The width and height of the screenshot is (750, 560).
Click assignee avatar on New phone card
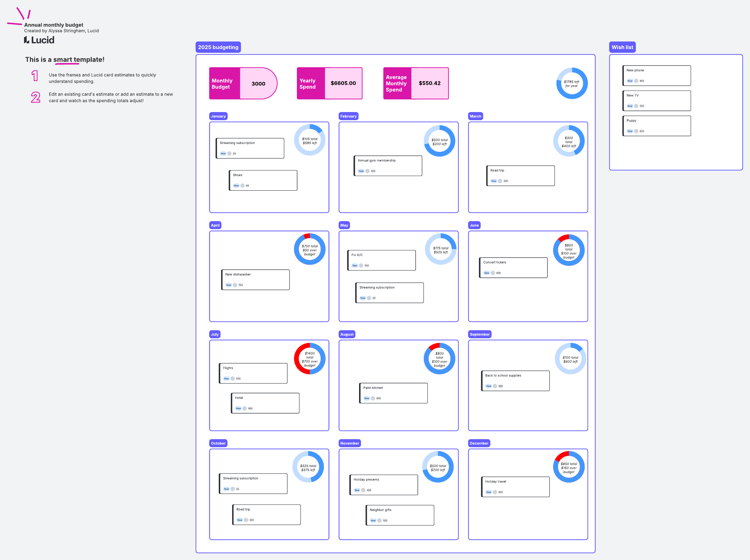click(636, 81)
